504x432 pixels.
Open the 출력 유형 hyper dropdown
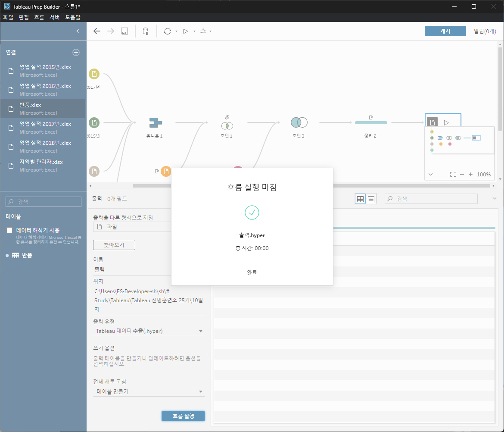coord(149,331)
